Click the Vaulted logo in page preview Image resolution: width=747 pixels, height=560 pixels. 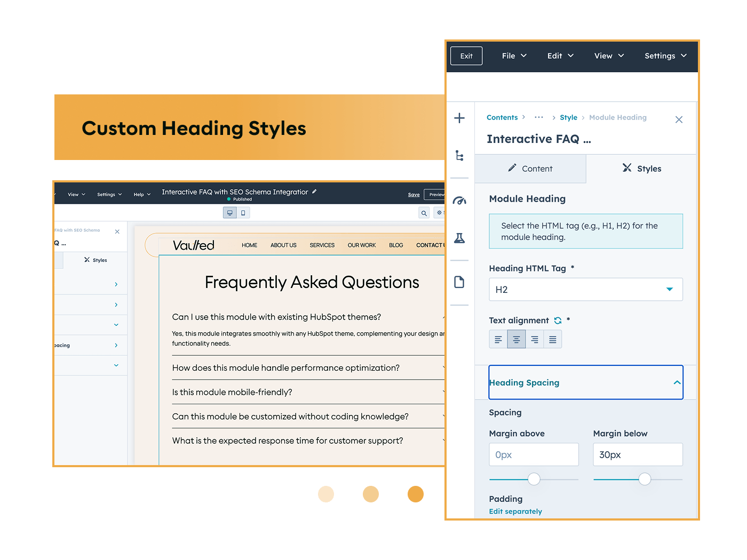pyautogui.click(x=194, y=245)
